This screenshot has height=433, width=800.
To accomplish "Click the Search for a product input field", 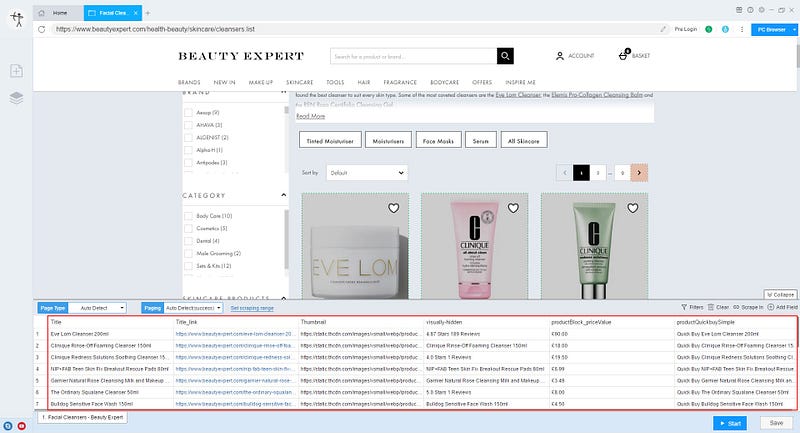I will [414, 56].
